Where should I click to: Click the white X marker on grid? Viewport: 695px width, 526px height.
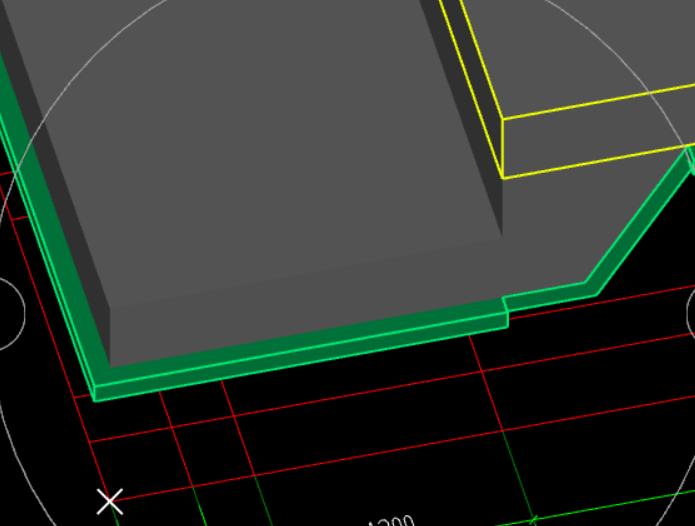[x=109, y=502]
